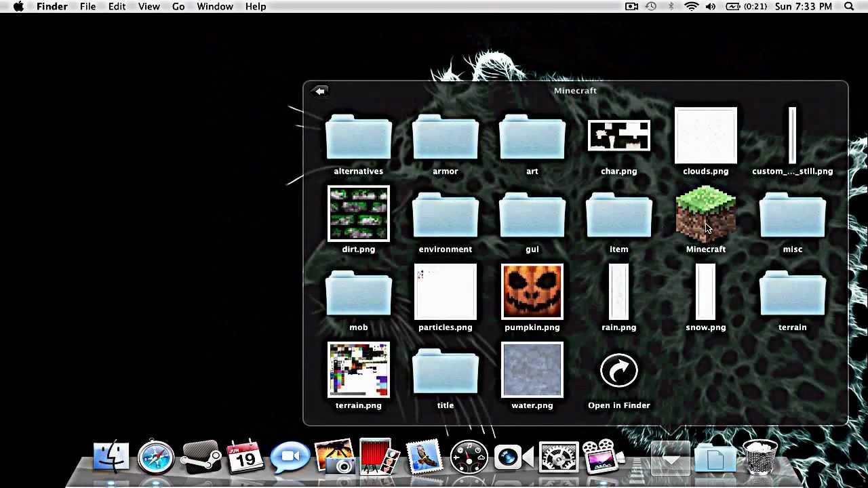
Task: Launch iChat from the Dock
Action: click(x=290, y=456)
